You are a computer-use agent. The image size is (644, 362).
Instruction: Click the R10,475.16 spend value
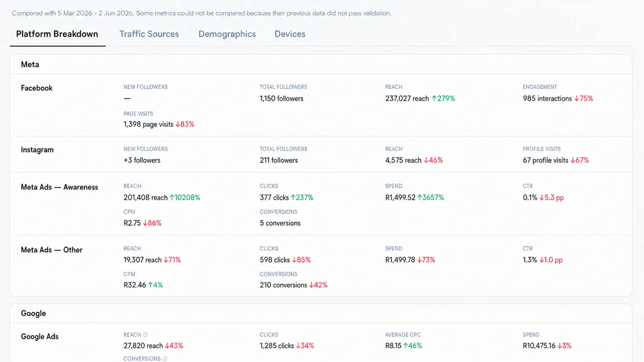point(539,346)
